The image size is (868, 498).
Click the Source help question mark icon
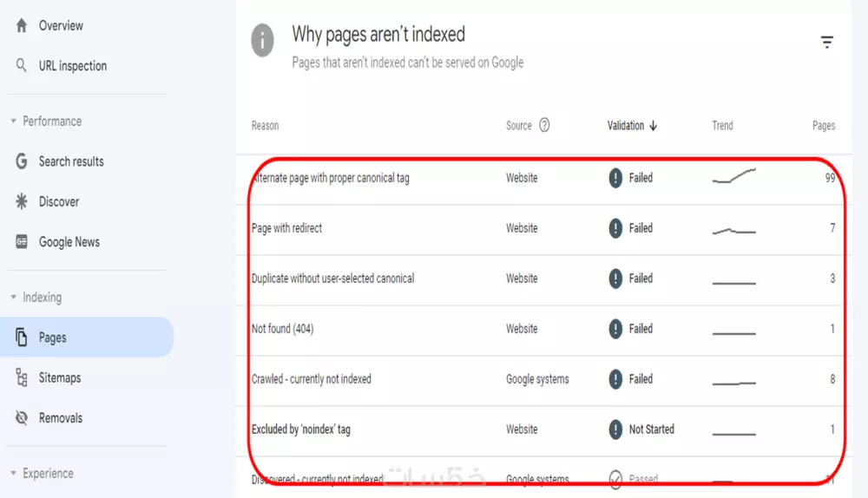[x=544, y=125]
